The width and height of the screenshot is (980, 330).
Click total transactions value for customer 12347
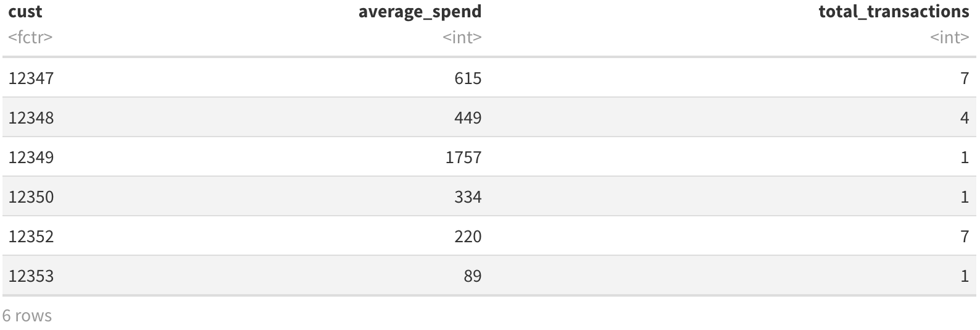(965, 78)
